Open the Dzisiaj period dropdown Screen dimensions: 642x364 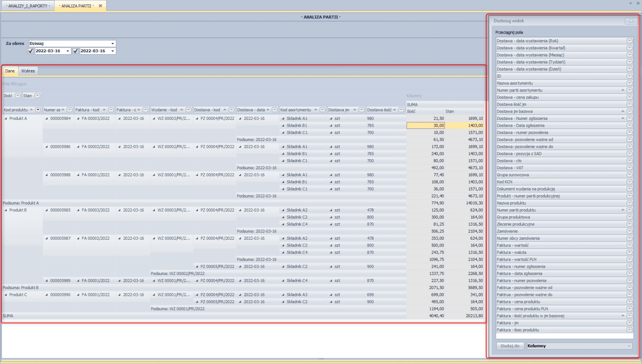click(113, 43)
